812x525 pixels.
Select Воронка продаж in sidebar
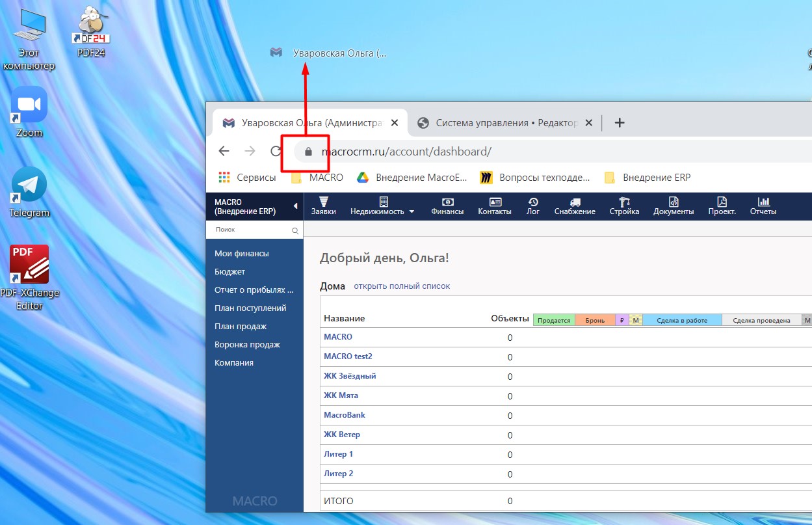247,345
